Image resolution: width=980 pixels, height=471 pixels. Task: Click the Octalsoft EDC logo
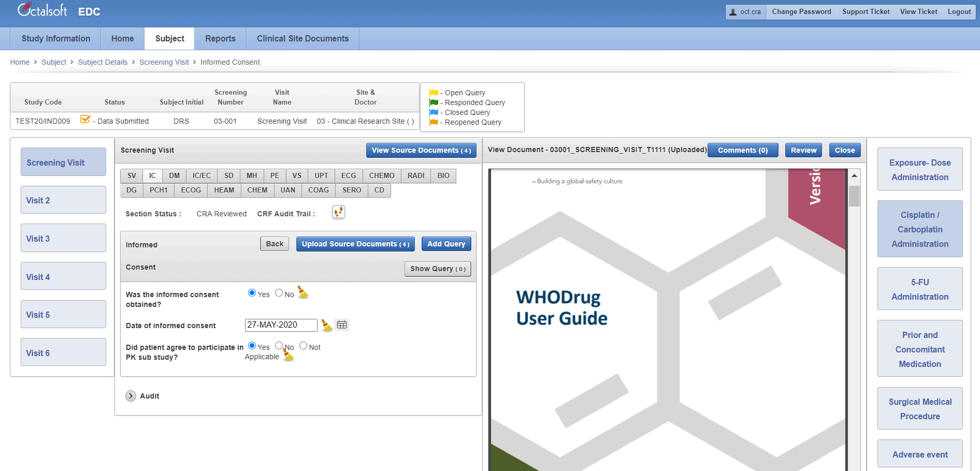59,10
